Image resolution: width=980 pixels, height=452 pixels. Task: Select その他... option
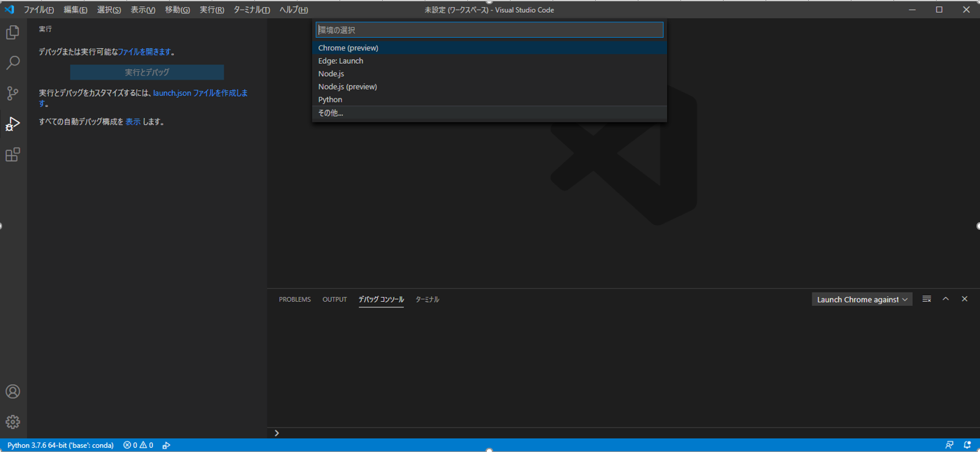coord(489,112)
